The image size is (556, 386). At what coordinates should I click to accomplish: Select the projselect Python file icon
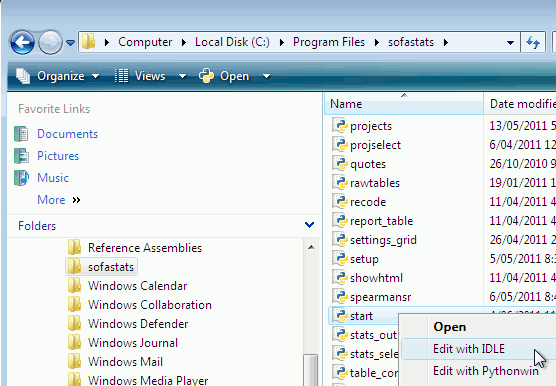340,145
